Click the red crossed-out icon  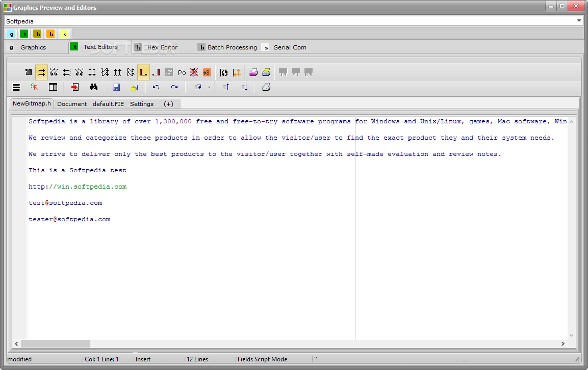pos(194,72)
